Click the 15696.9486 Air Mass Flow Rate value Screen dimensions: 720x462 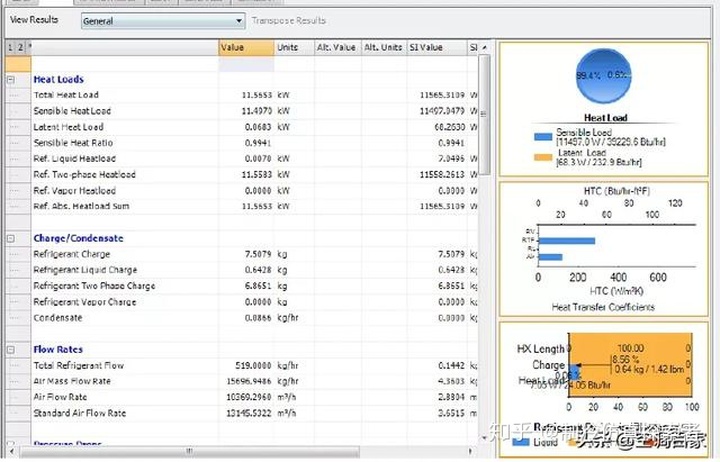[249, 381]
